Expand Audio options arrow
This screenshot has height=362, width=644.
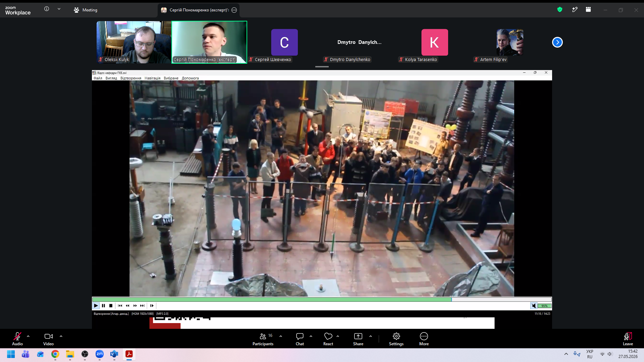[x=28, y=336]
